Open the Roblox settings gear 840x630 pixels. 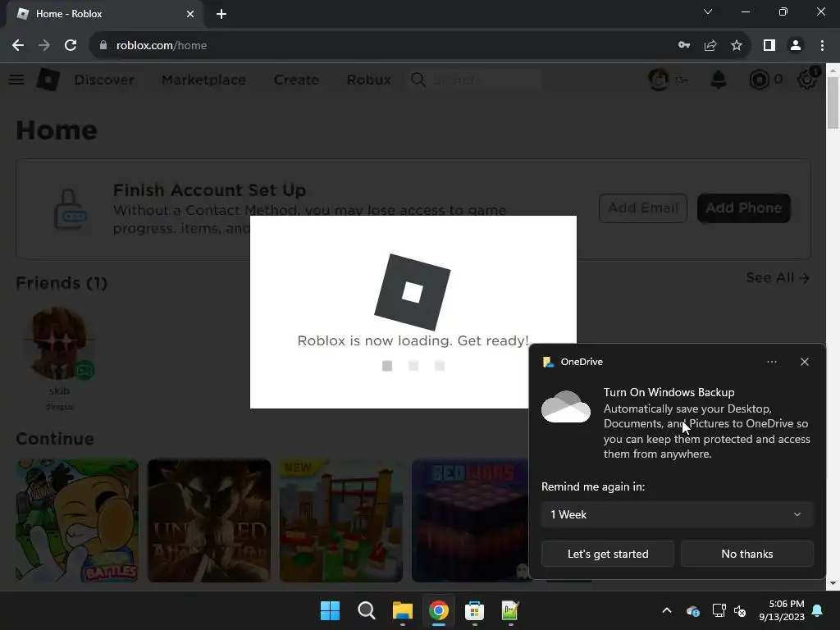pos(807,80)
